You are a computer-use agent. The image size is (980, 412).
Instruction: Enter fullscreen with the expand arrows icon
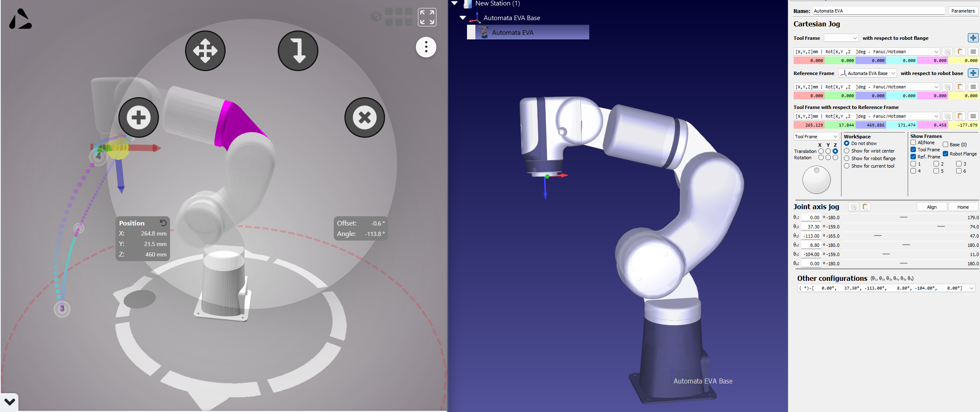[x=427, y=17]
